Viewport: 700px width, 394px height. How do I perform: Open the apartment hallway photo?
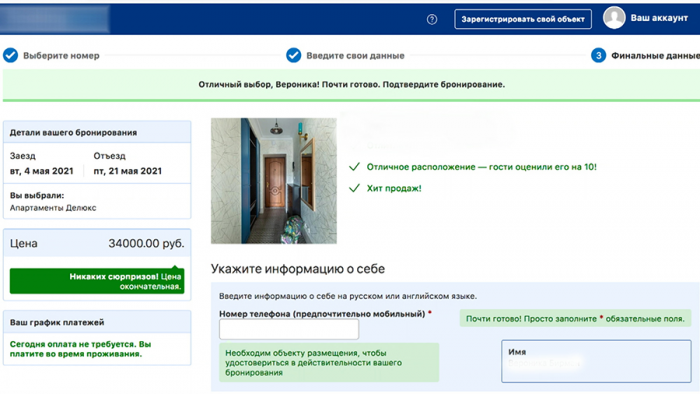tap(274, 181)
